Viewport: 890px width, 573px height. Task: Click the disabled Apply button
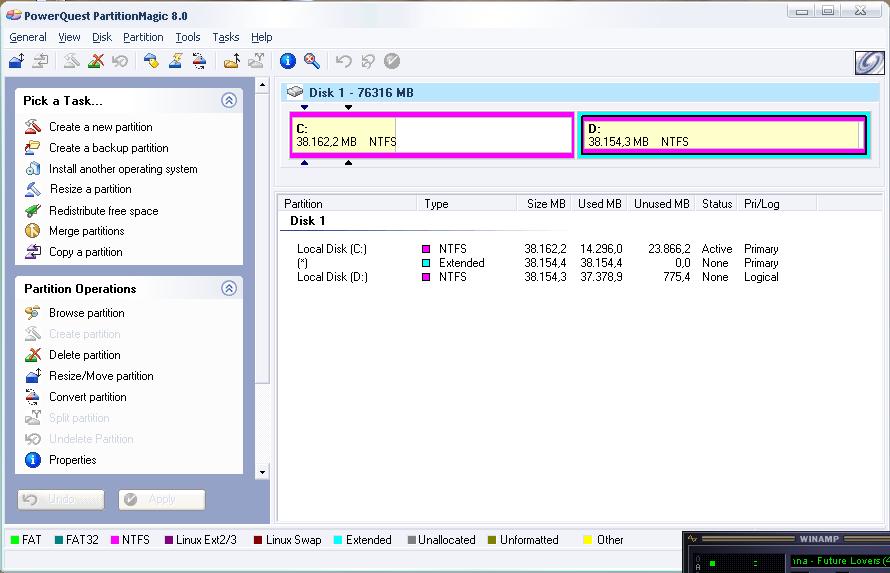click(x=162, y=499)
